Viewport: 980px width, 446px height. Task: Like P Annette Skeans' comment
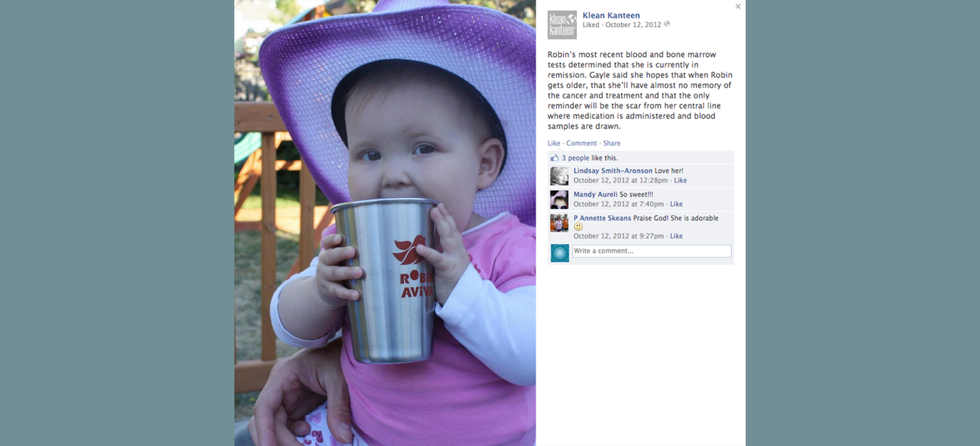click(676, 236)
